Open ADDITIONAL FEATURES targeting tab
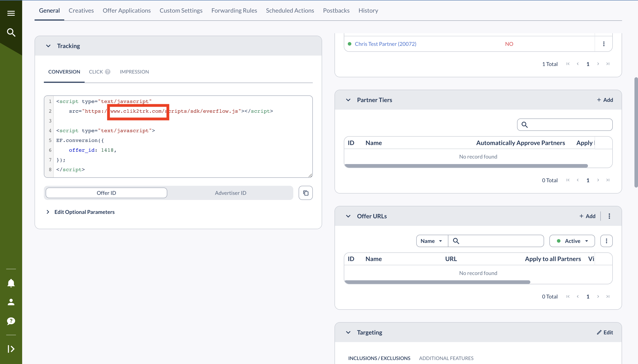The image size is (638, 364). (446, 358)
